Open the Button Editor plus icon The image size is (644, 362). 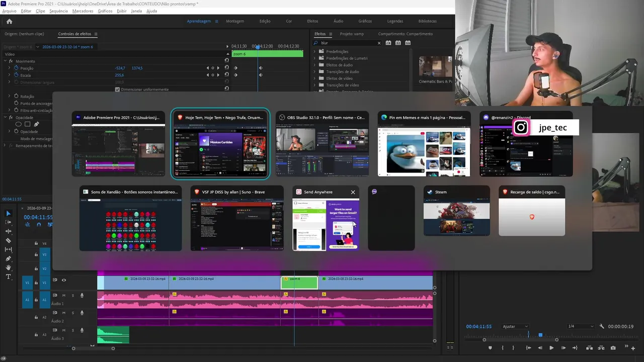click(633, 347)
